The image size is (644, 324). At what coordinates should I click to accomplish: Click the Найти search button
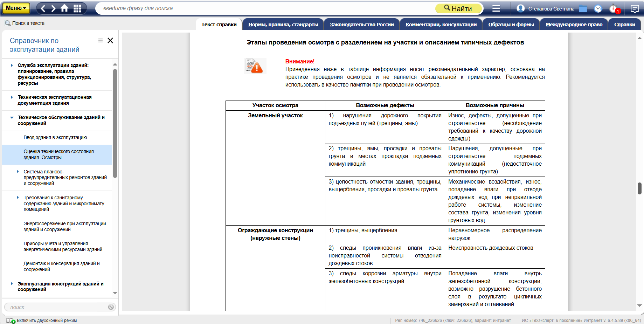(x=459, y=8)
